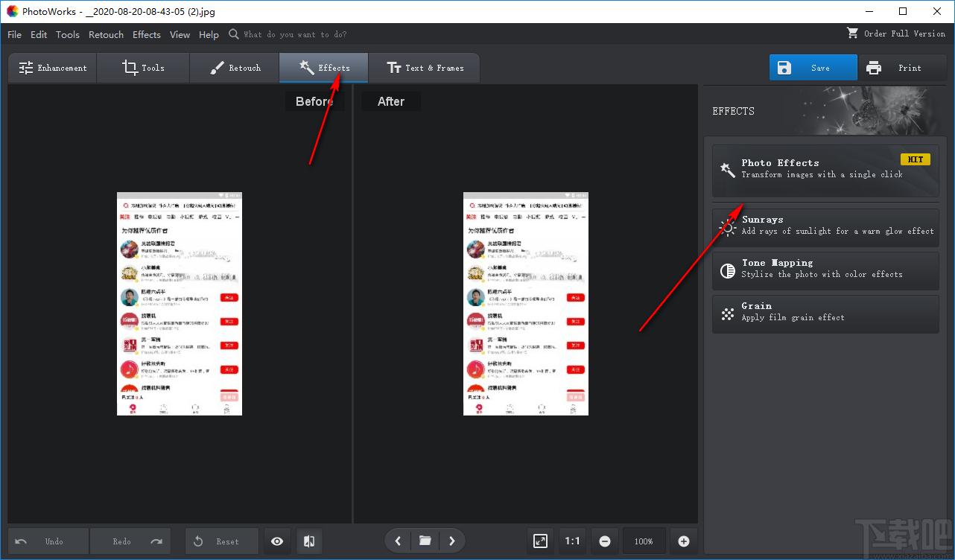
Task: Click the Order Full Version link
Action: click(x=904, y=34)
